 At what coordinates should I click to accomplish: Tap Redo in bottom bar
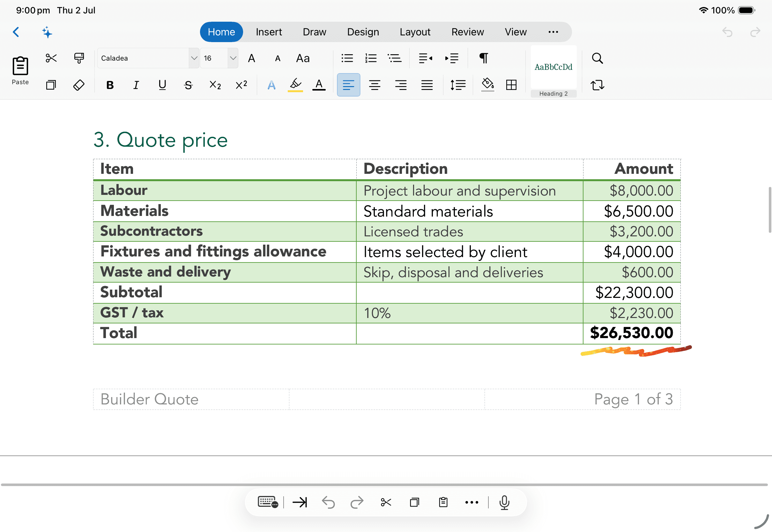(357, 502)
